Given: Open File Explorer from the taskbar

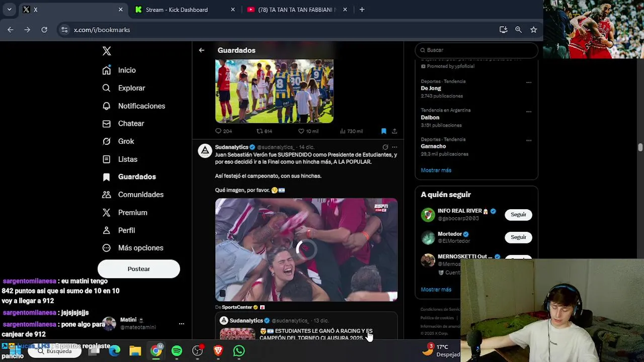Looking at the screenshot, I should click(135, 351).
